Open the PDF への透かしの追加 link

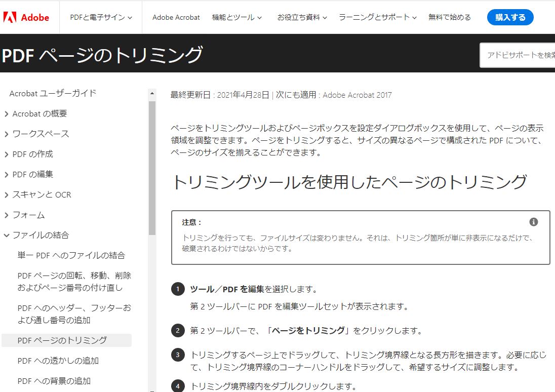[57, 361]
